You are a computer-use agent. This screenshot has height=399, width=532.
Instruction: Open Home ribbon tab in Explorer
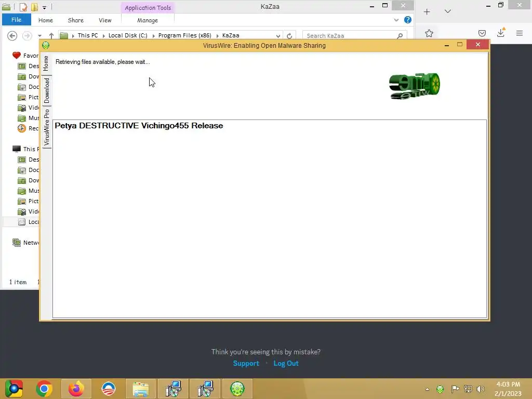pos(46,20)
